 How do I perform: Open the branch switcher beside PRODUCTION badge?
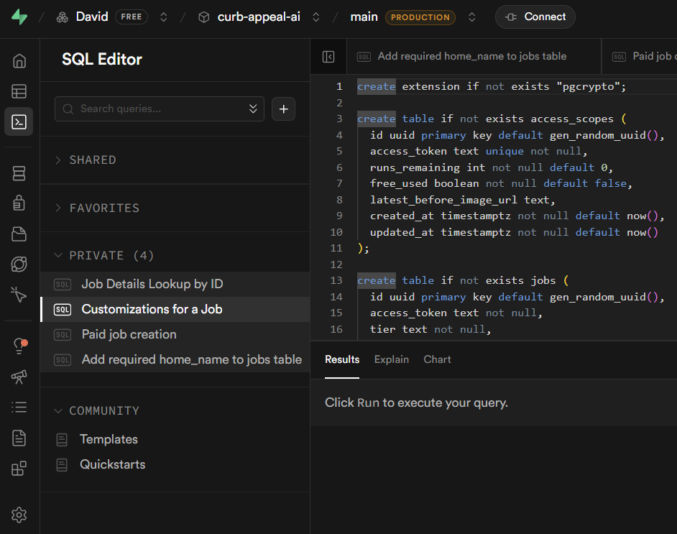472,17
